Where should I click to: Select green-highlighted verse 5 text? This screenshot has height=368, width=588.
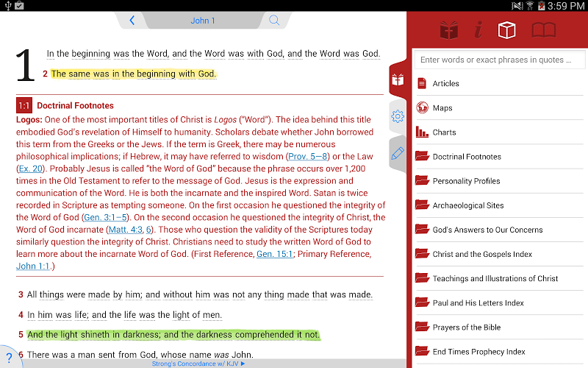click(x=173, y=335)
